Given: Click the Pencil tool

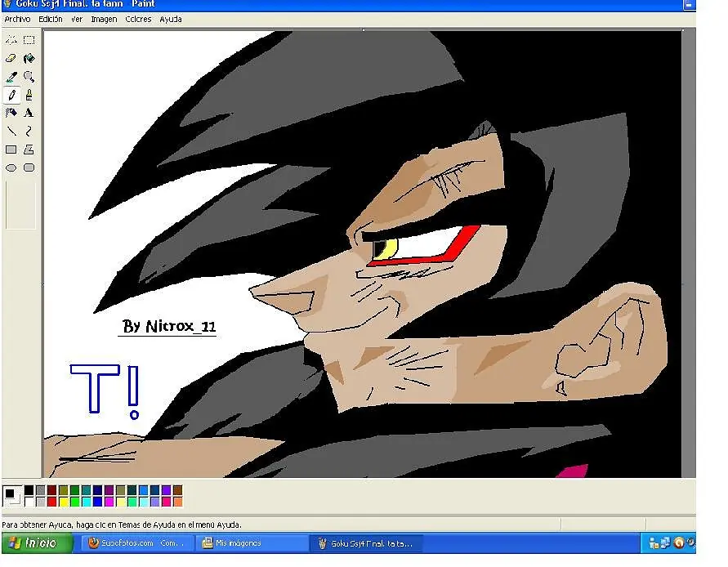Looking at the screenshot, I should tap(11, 95).
